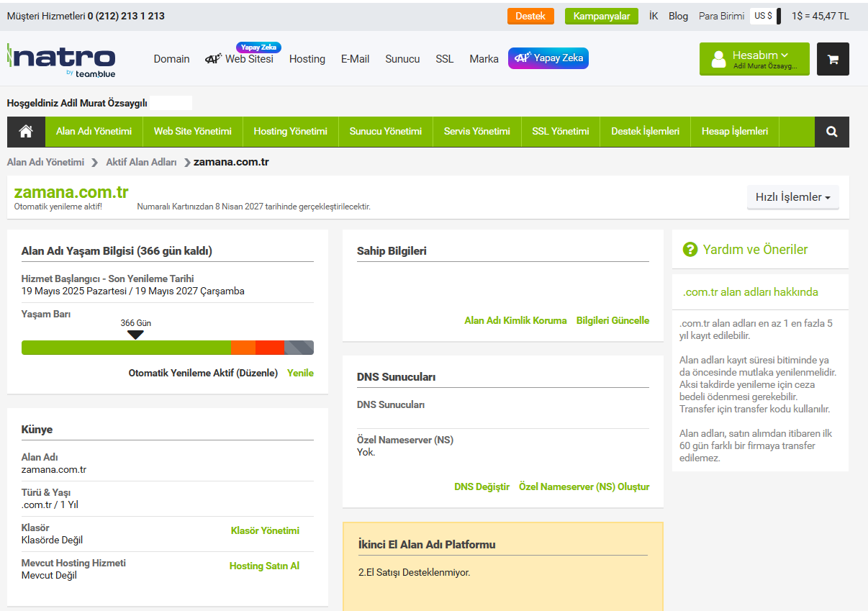Screen dimensions: 868x611
Task: Click the Klasörde Değil value
Action: pyautogui.click(x=53, y=540)
